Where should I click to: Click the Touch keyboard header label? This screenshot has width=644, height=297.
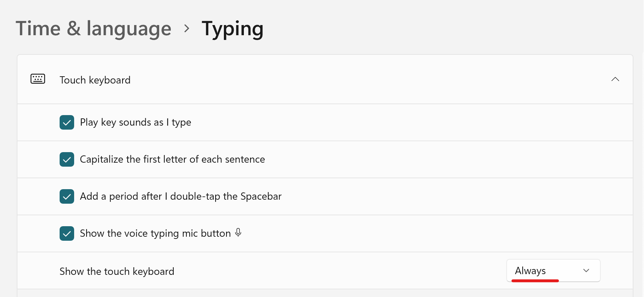click(x=95, y=80)
